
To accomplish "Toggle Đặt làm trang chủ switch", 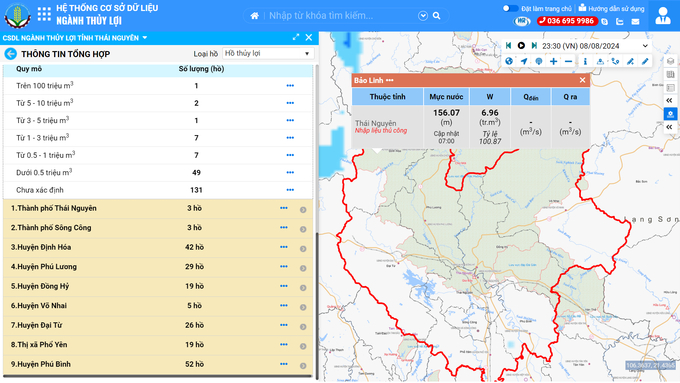I will pos(510,8).
